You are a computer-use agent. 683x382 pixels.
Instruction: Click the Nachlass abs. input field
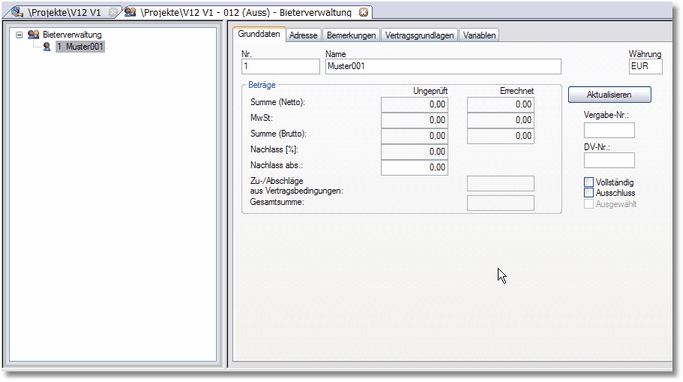[414, 167]
